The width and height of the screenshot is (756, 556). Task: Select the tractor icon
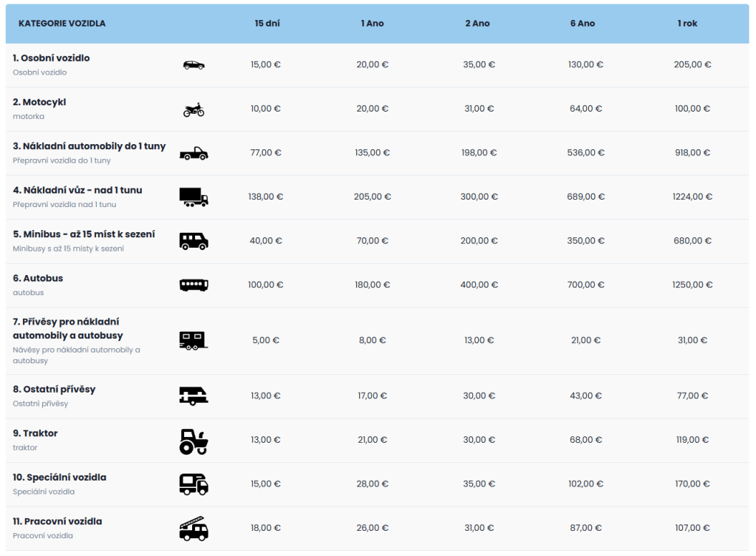pos(194,441)
